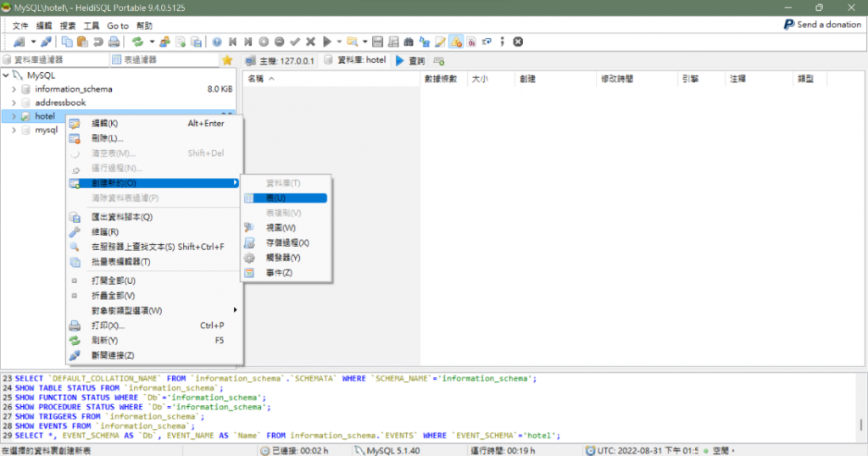Select 維護(R) in context menu
The image size is (868, 456).
154,232
